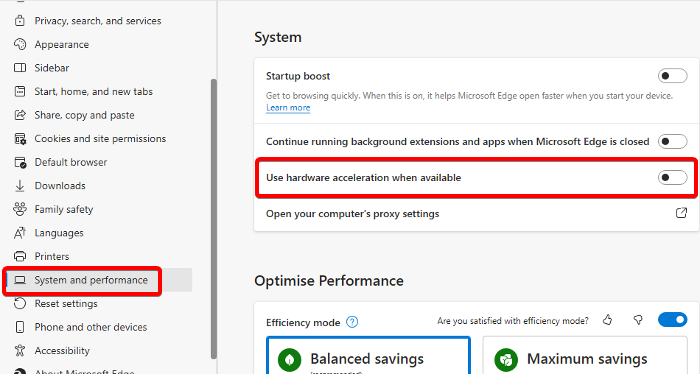700x374 pixels.
Task: Click the System and performance laptop icon
Action: 20,280
